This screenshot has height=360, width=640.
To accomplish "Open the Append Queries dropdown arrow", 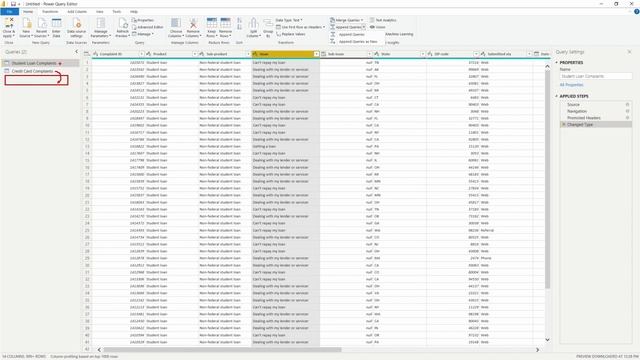I will (x=364, y=27).
